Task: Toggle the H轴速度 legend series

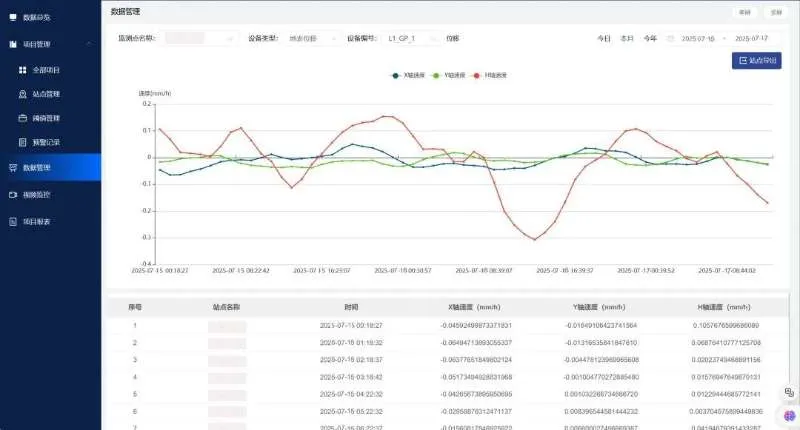Action: [490, 76]
